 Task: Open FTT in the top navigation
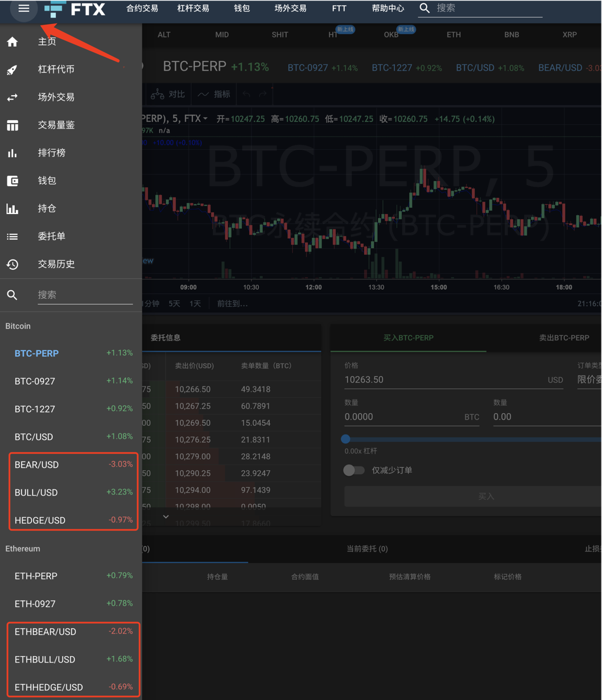click(x=339, y=9)
